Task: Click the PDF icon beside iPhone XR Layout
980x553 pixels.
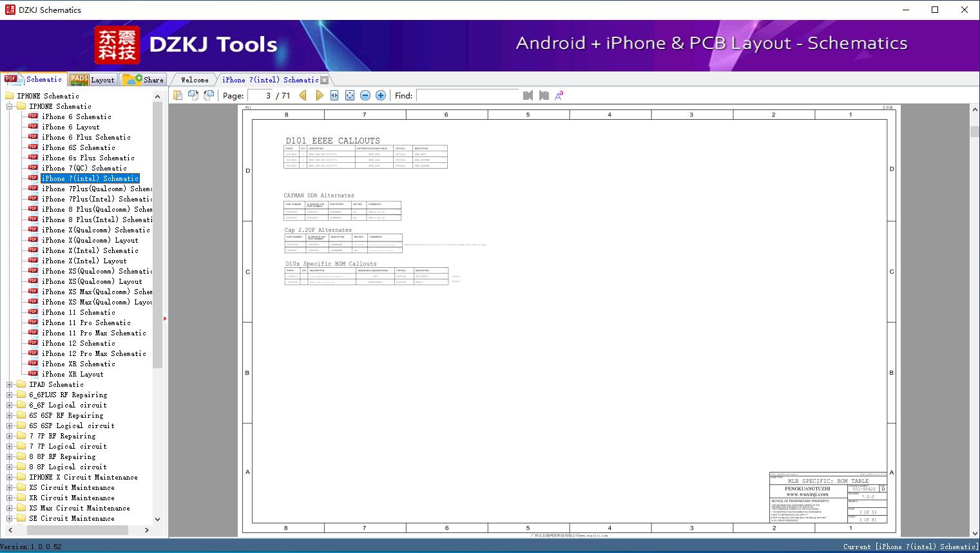Action: [x=33, y=374]
